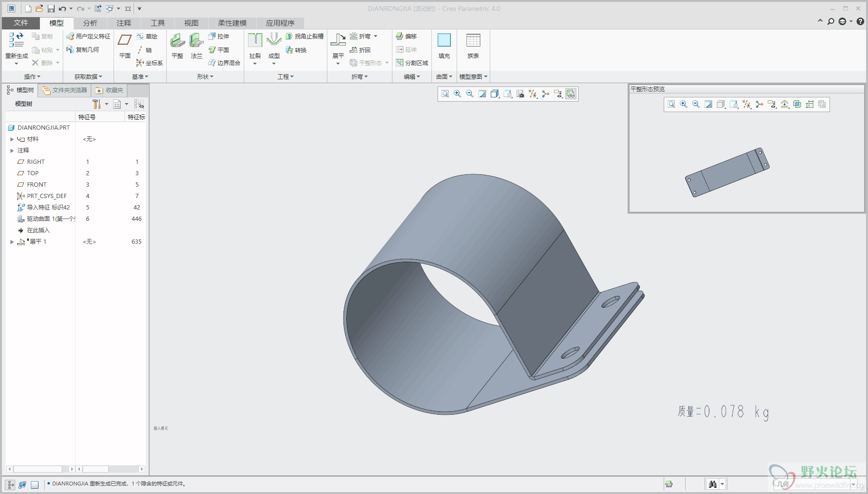
Task: Switch to the 分析 ribbon tab
Action: [x=90, y=23]
